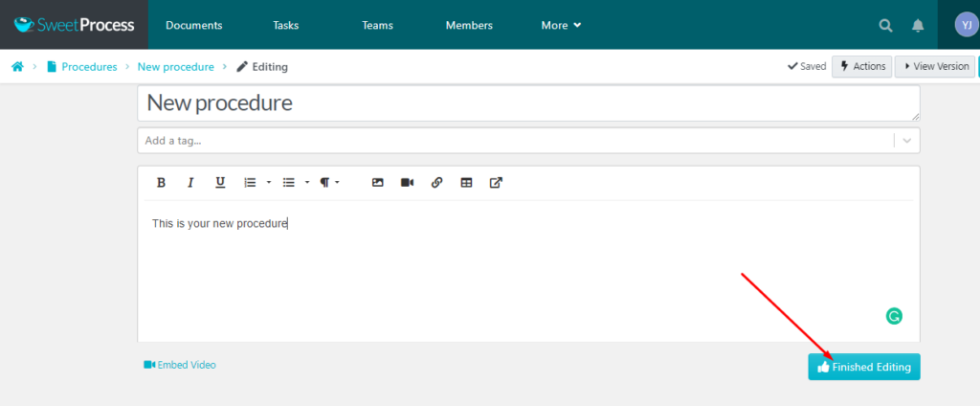
Task: Go to home via breadcrumb icon
Action: tap(17, 67)
